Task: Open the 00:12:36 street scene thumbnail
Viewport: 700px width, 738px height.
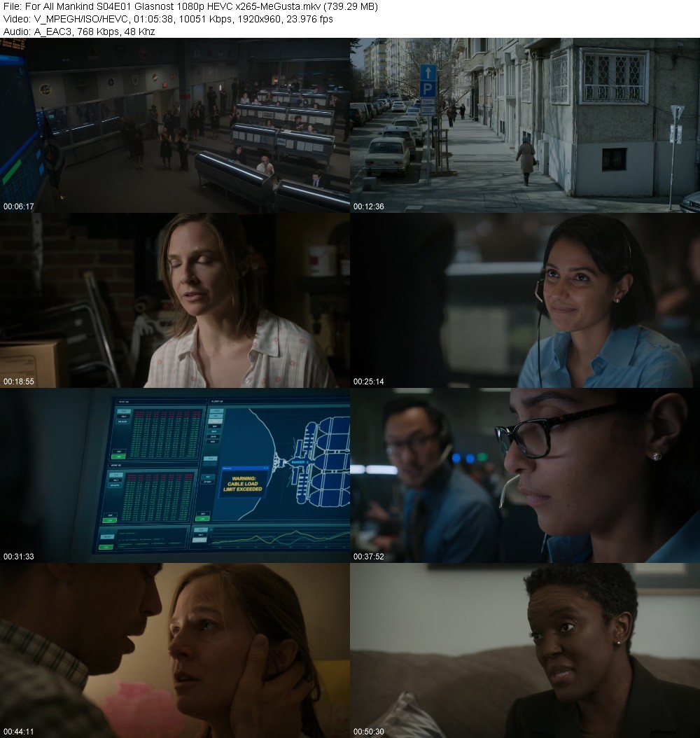Action: point(525,125)
